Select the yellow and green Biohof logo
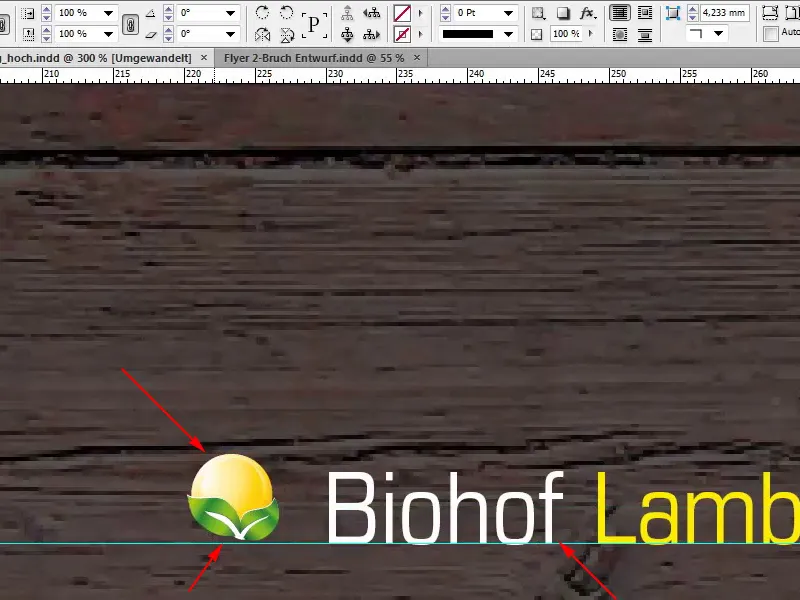This screenshot has height=600, width=800. click(234, 496)
